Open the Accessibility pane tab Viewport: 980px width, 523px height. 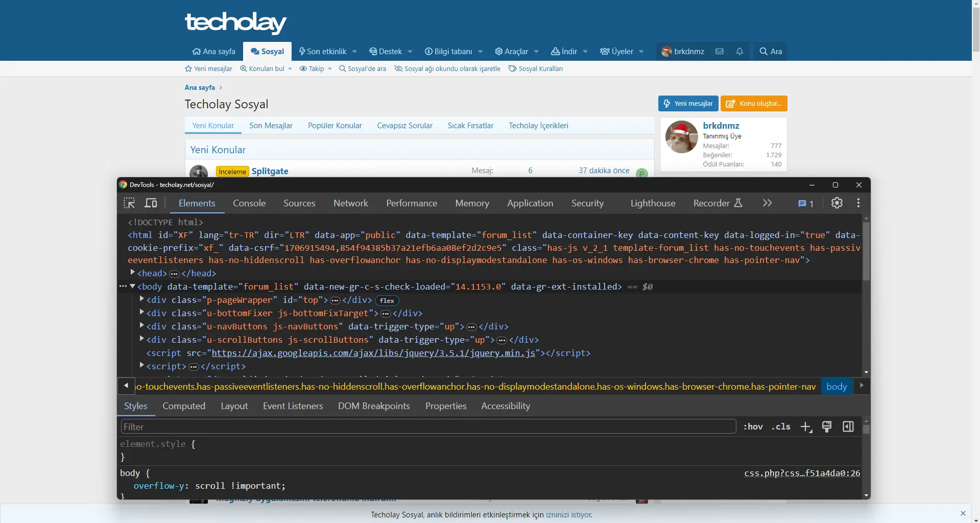tap(506, 406)
